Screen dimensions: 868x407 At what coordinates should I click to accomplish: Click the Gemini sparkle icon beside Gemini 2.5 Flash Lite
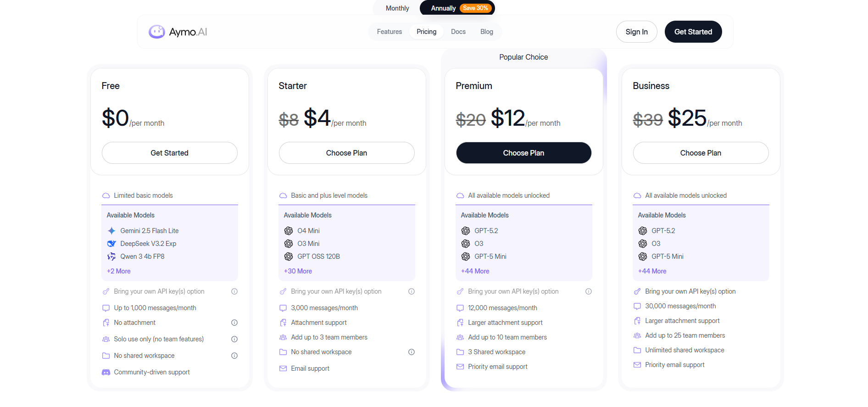(x=111, y=231)
